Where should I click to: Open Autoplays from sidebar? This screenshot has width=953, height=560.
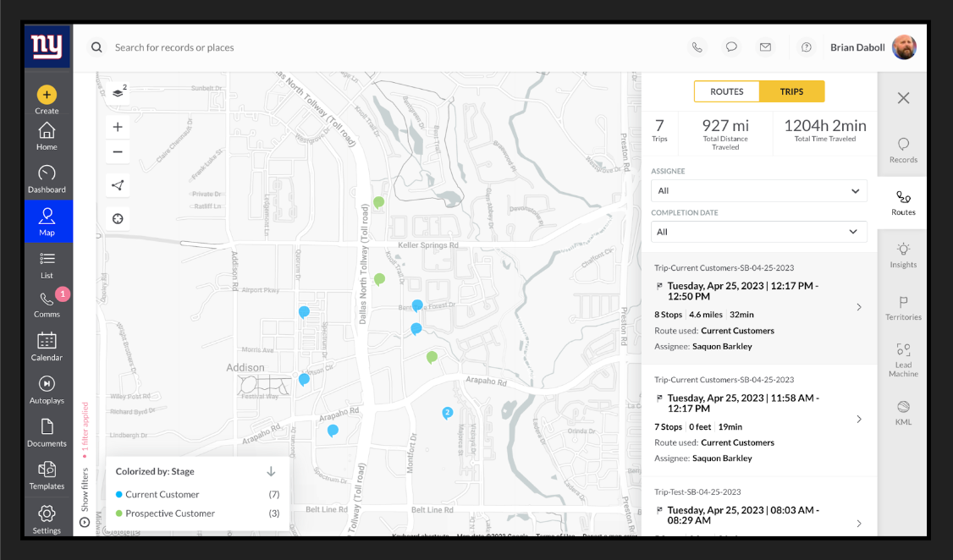pos(47,390)
